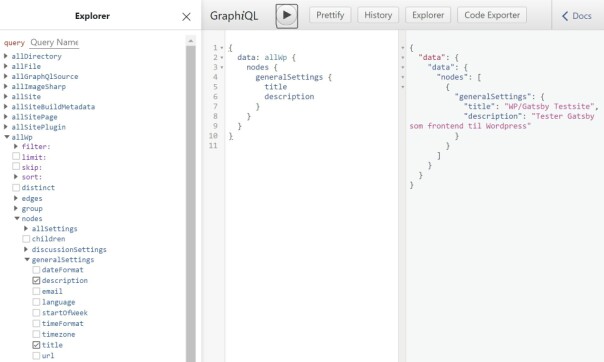Collapse the nodes field
This screenshot has width=604, height=362.
(x=17, y=218)
